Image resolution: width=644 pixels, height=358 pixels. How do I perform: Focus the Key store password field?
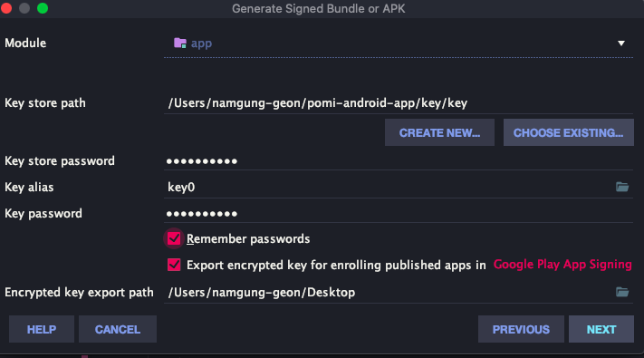399,160
